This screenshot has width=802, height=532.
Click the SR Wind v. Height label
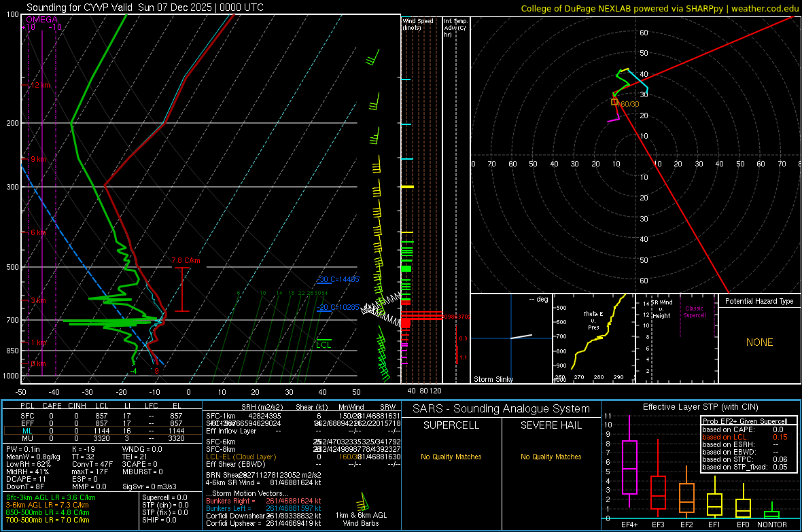[x=661, y=309]
